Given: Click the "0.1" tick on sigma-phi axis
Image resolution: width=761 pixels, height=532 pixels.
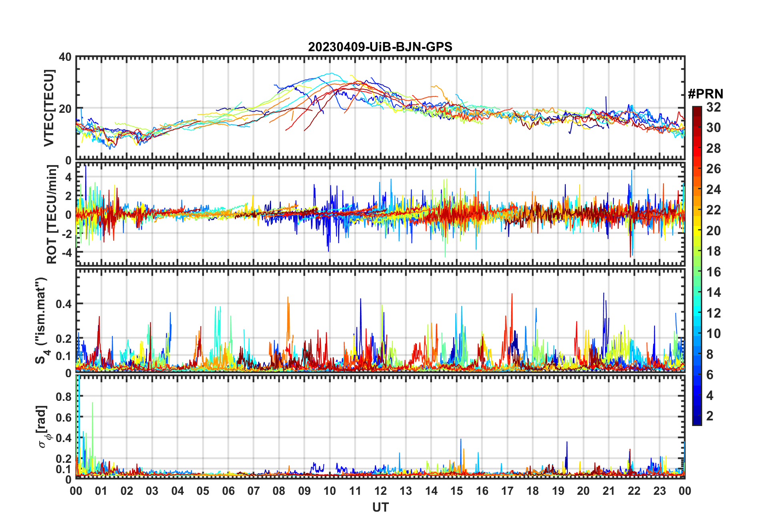Looking at the screenshot, I should [x=63, y=469].
